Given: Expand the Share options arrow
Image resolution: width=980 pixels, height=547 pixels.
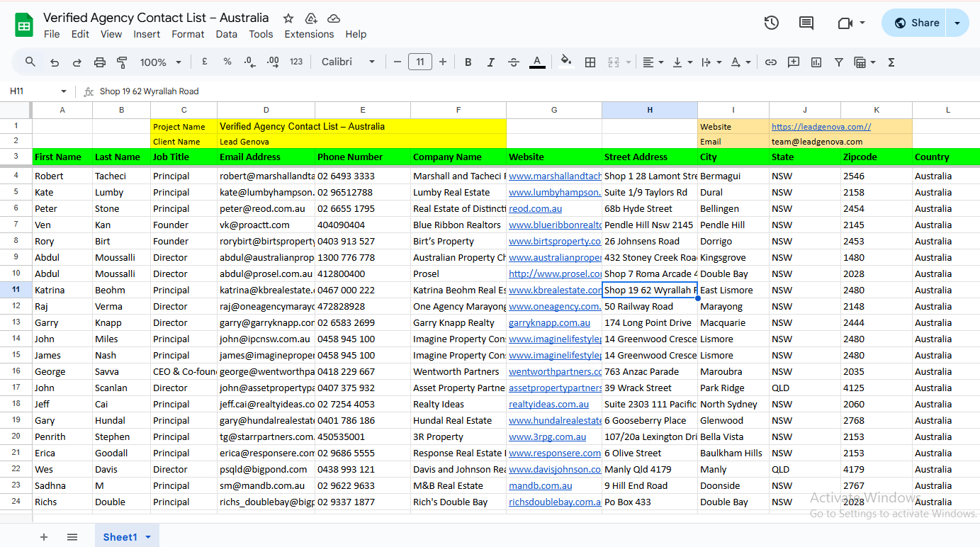Looking at the screenshot, I should point(957,23).
